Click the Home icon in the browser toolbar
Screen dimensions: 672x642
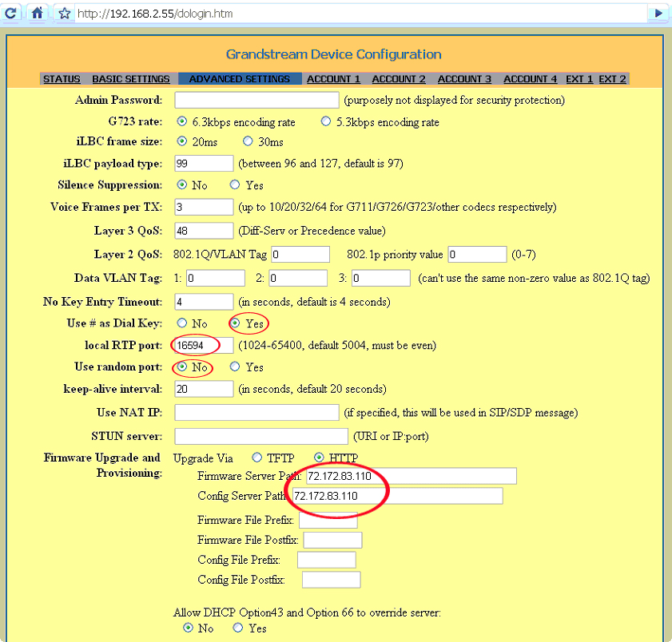37,13
